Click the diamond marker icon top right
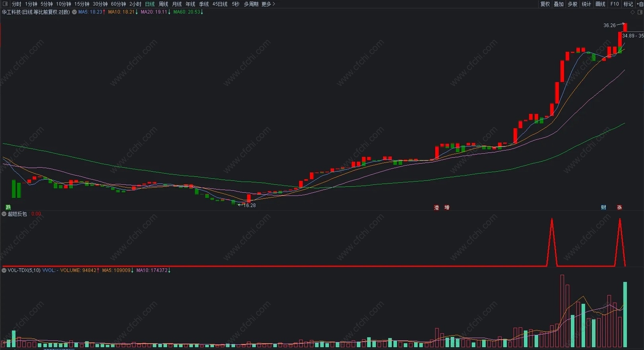Image resolution: width=644 pixels, height=350 pixels. pos(633,12)
